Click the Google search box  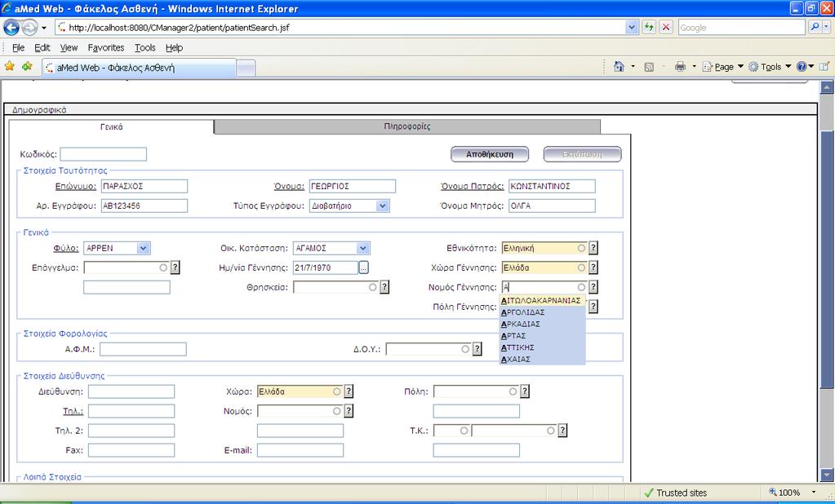pyautogui.click(x=742, y=28)
